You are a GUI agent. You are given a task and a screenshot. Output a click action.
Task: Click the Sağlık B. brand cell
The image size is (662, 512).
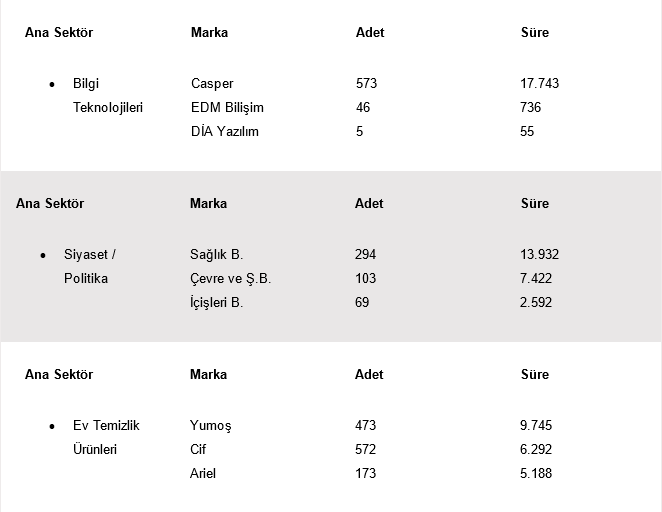point(216,254)
